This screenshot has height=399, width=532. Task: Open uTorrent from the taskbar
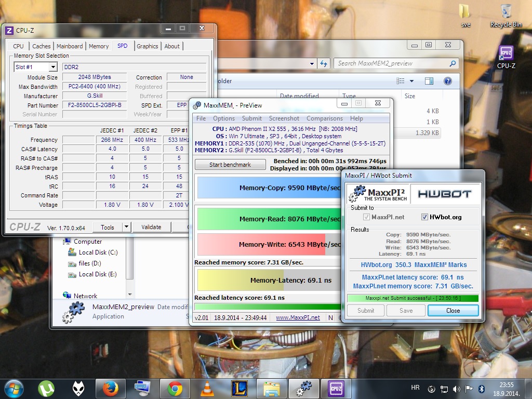[x=46, y=389]
